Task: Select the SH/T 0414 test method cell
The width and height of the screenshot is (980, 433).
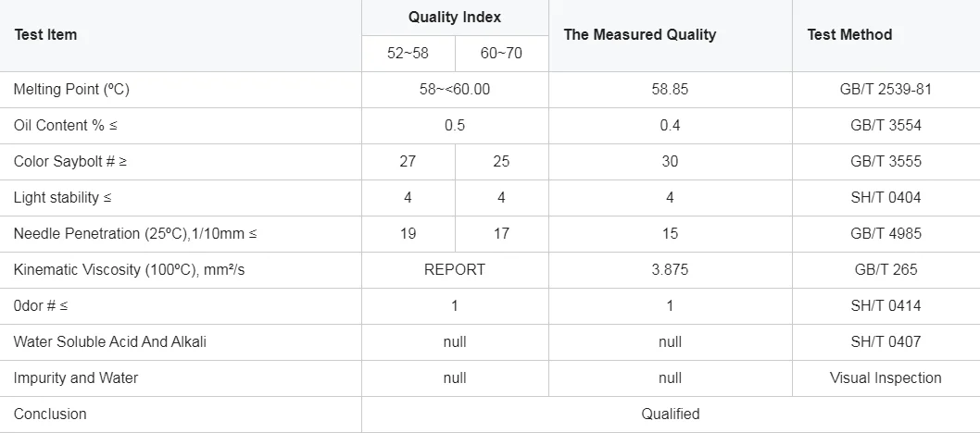Action: pos(886,306)
